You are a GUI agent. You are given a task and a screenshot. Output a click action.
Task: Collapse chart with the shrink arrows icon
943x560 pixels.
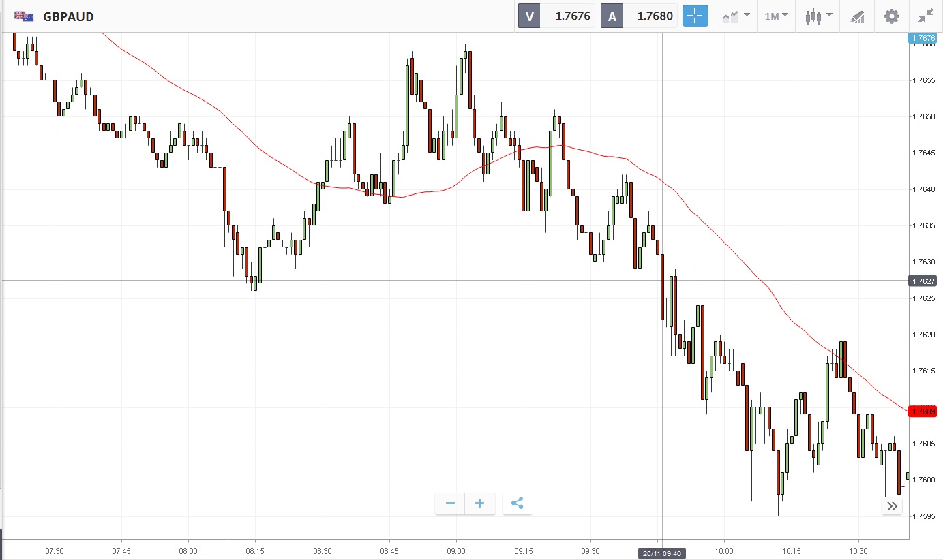926,16
